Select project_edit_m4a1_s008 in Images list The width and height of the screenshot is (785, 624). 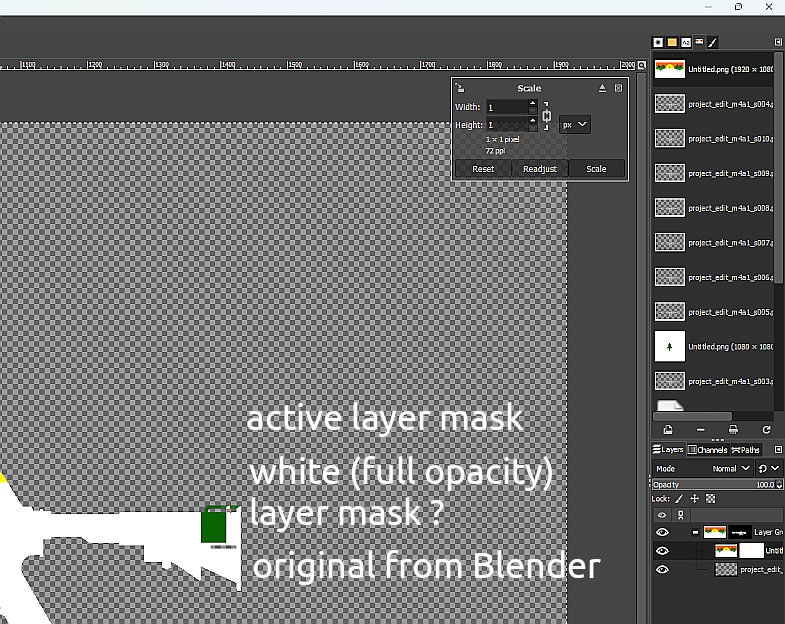pos(713,208)
